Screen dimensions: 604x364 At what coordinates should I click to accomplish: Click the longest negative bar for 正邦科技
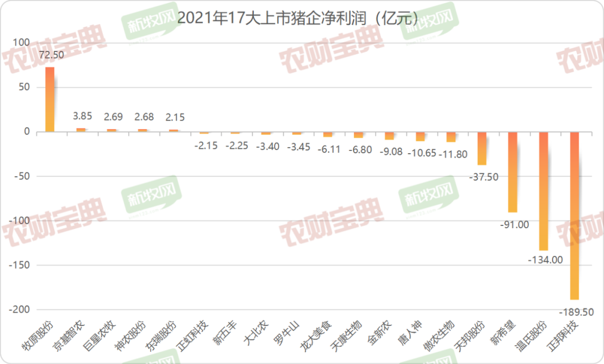(574, 216)
